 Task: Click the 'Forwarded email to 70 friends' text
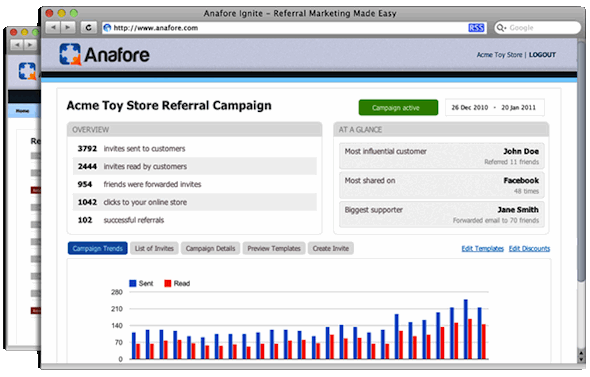496,220
